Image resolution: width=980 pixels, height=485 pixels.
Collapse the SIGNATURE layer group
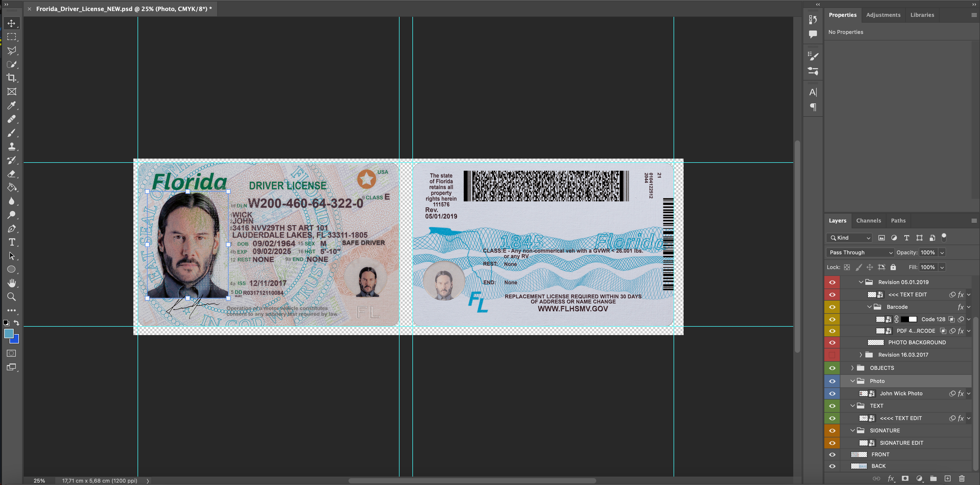852,431
